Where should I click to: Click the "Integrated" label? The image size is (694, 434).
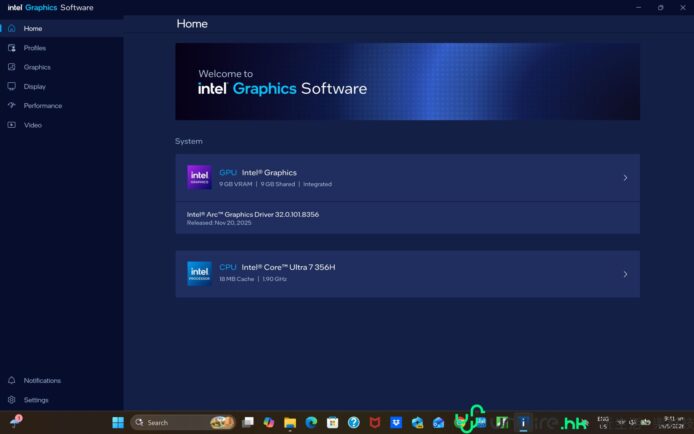click(x=317, y=184)
